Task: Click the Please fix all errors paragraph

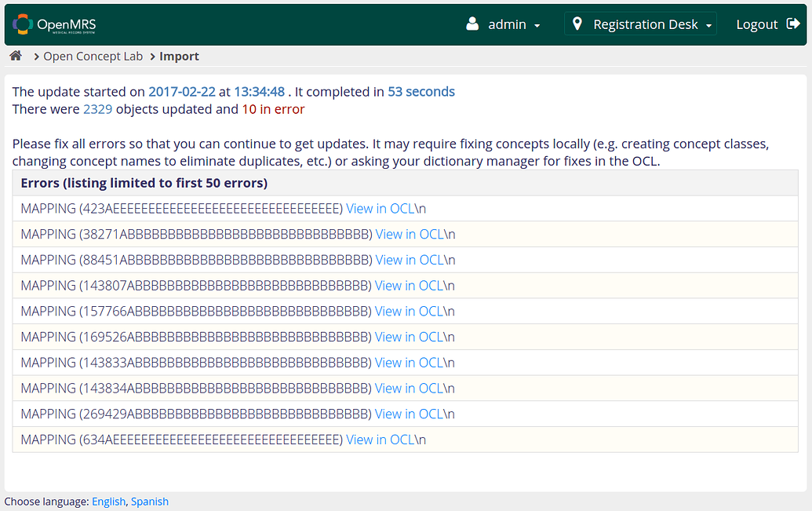Action: pyautogui.click(x=391, y=152)
